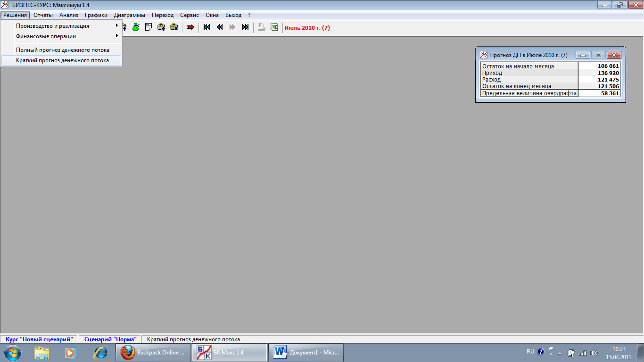Jump to the last period icon
The height and width of the screenshot is (362, 644).
pos(245,27)
